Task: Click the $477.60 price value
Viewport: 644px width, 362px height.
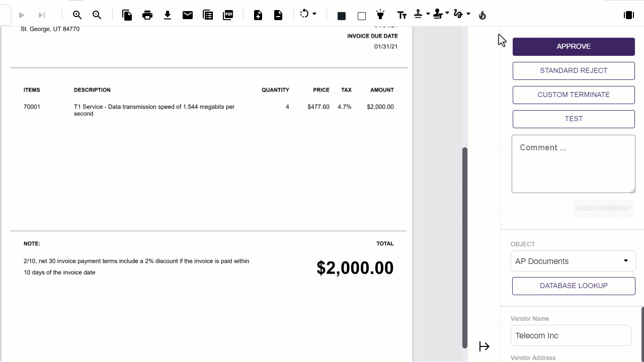Action: (x=318, y=107)
